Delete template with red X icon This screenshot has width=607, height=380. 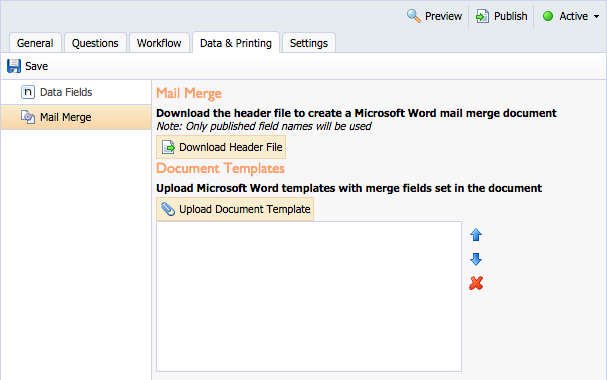476,283
